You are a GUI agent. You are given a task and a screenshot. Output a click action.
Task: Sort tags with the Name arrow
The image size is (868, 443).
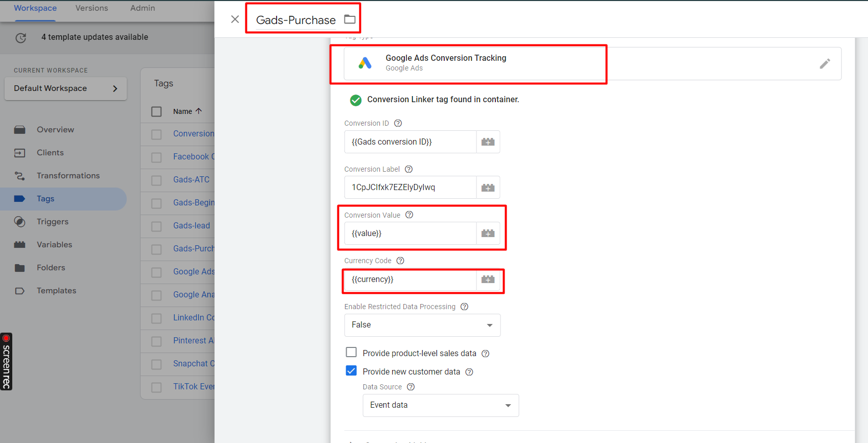coord(199,111)
